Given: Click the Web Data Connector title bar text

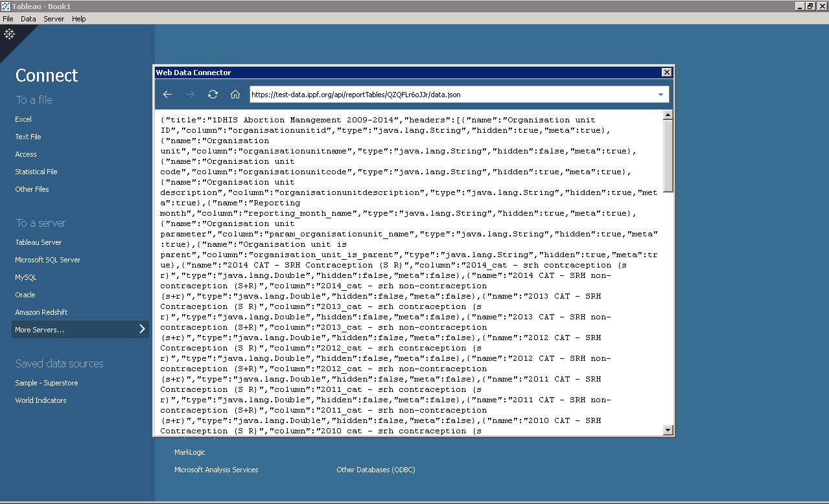Looking at the screenshot, I should pyautogui.click(x=193, y=73).
